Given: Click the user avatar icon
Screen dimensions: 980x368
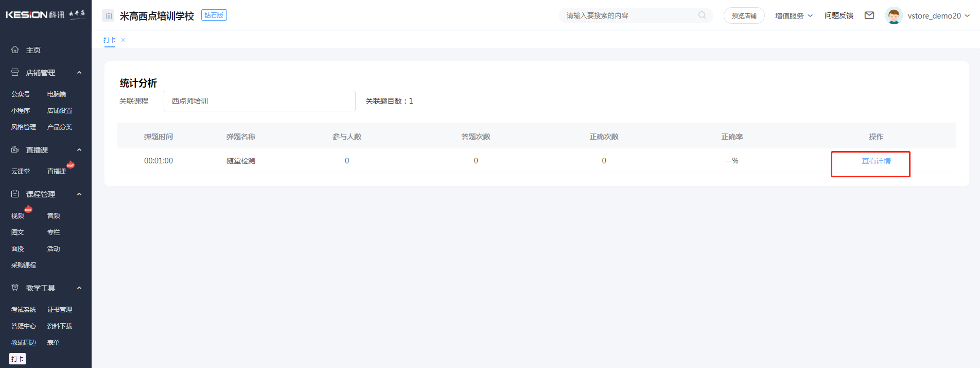Looking at the screenshot, I should point(894,15).
